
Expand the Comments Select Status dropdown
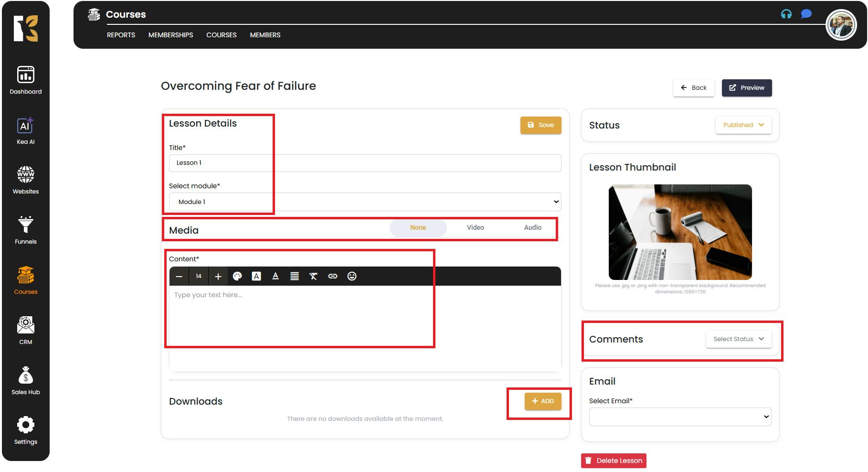(739, 339)
